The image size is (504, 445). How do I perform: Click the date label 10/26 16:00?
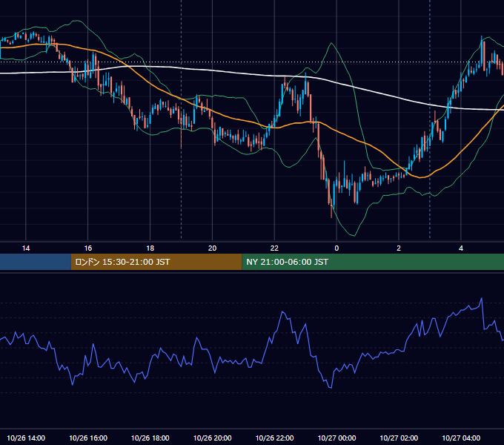click(x=88, y=438)
